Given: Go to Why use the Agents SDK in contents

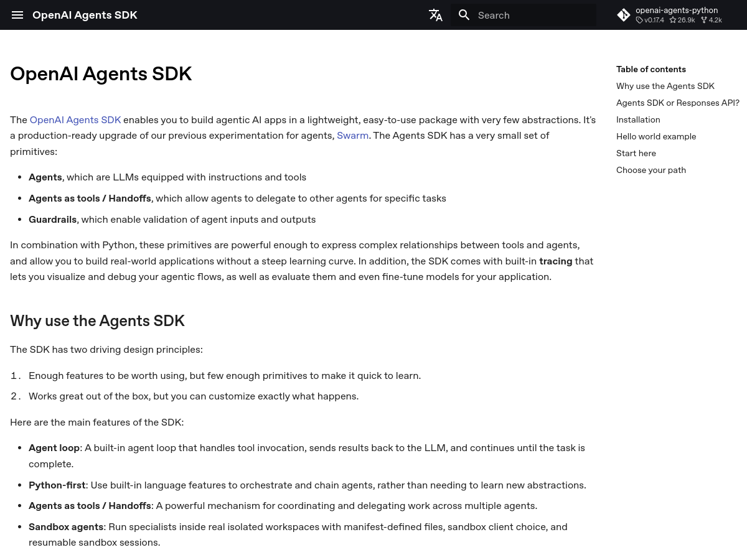Looking at the screenshot, I should 665,86.
